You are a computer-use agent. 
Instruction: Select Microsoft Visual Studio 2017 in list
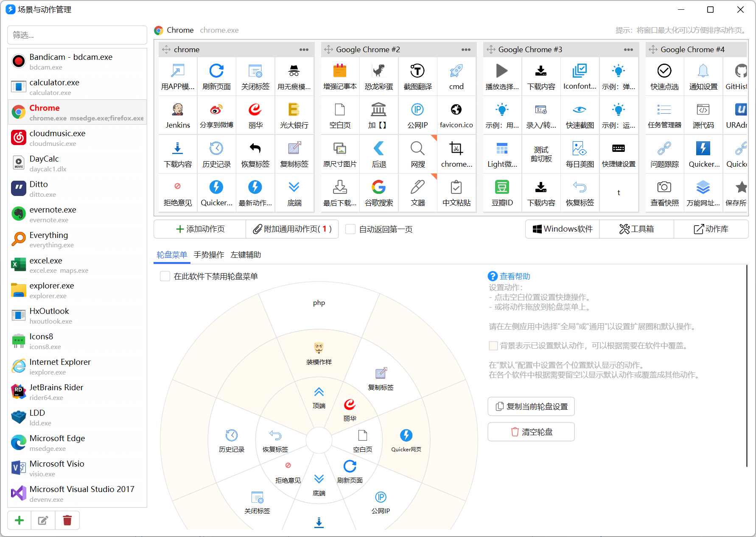77,493
